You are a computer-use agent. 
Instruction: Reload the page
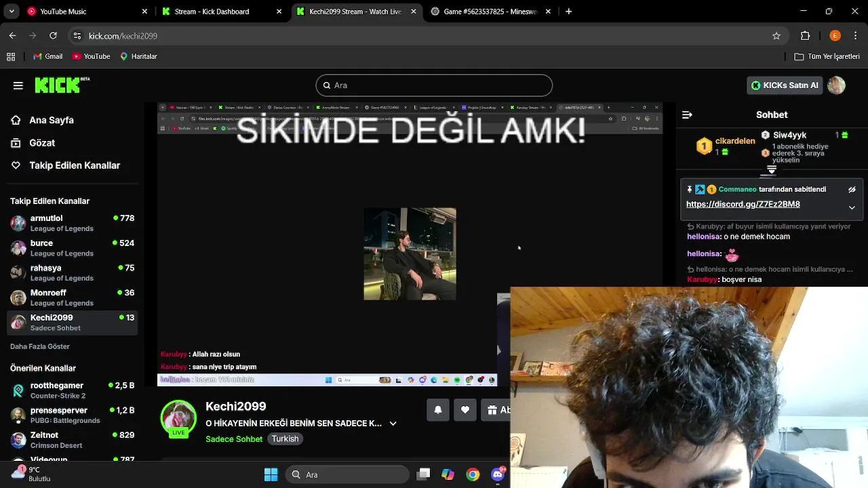point(54,36)
